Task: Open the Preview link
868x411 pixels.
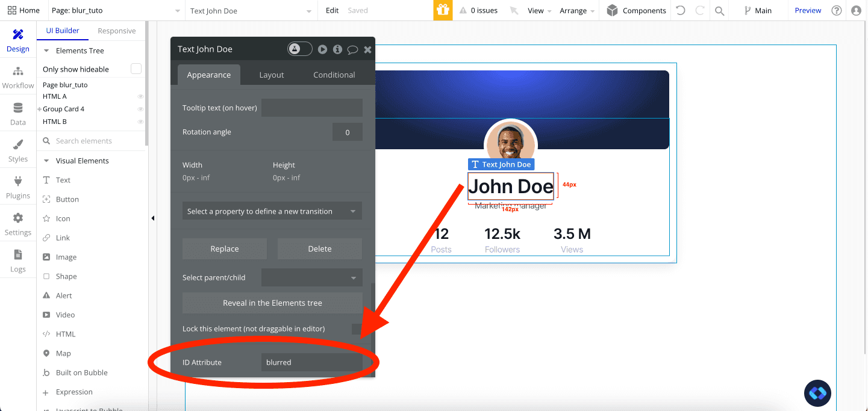Action: [808, 10]
